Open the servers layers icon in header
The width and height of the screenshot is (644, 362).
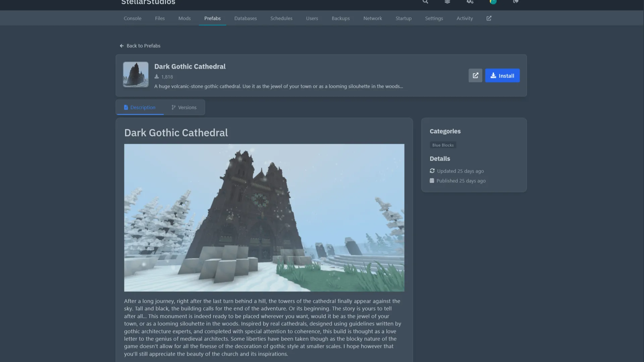point(447,2)
